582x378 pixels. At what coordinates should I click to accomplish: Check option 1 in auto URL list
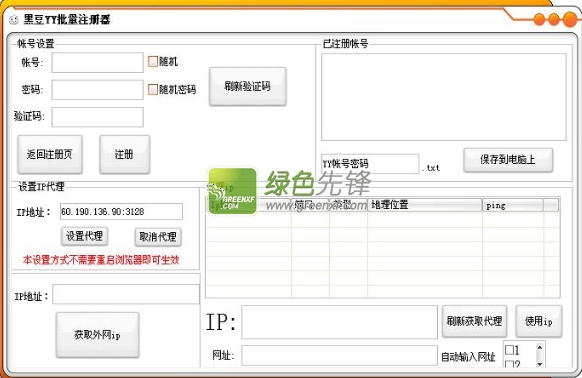click(509, 350)
